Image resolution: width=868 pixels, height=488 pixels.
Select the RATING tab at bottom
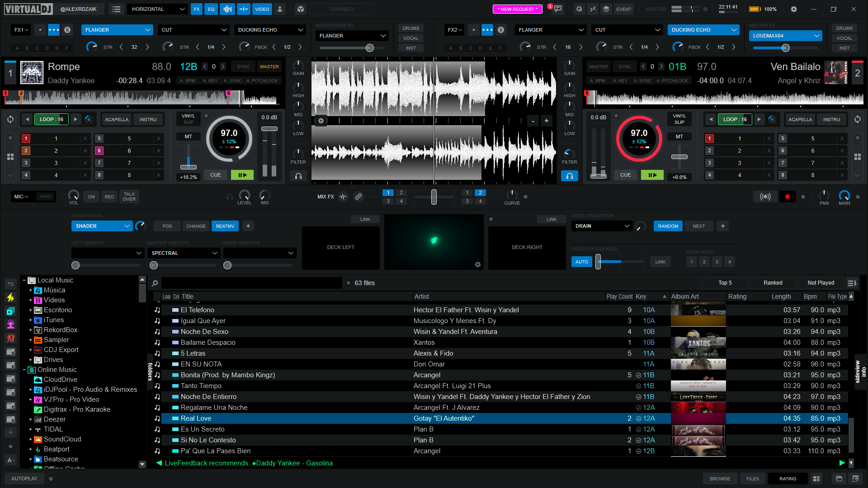(x=788, y=479)
